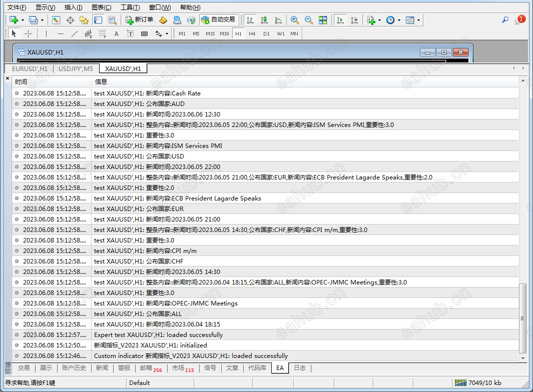
Task: Select the Fibonacci retracement tool
Action: (x=102, y=33)
